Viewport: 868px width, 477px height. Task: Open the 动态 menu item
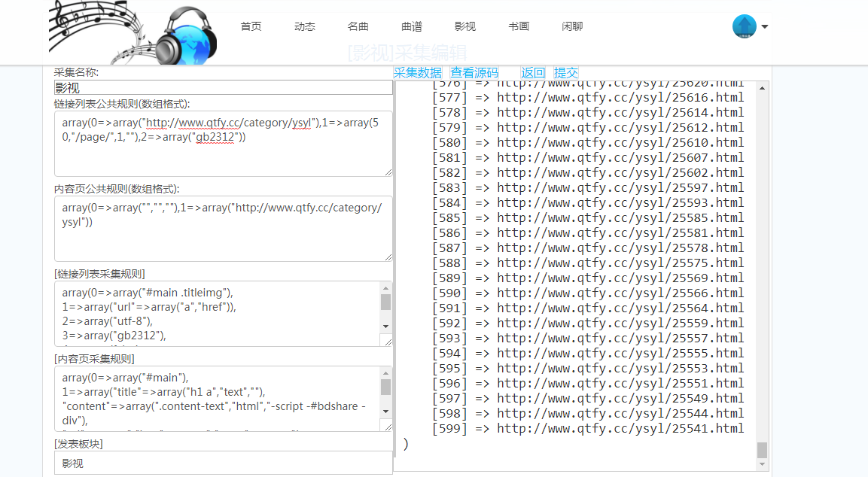[x=304, y=26]
